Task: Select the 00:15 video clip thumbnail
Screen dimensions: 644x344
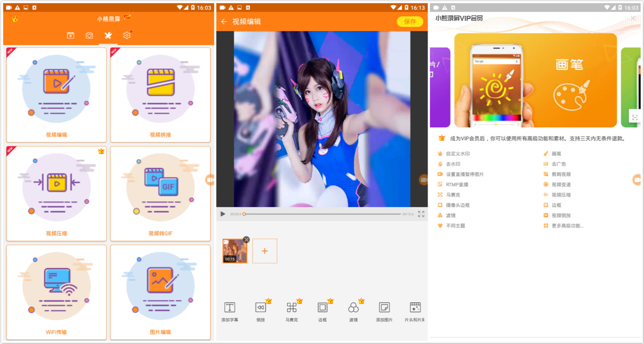Action: (234, 252)
